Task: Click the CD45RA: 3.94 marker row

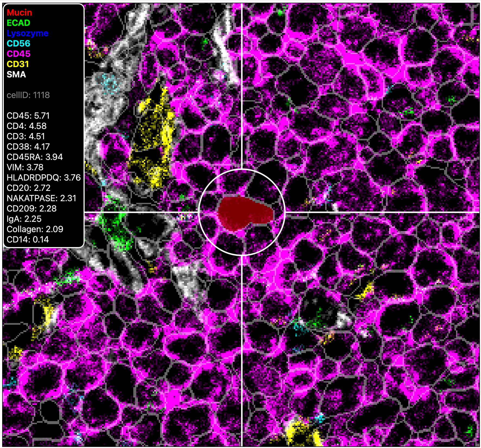Action: [35, 157]
